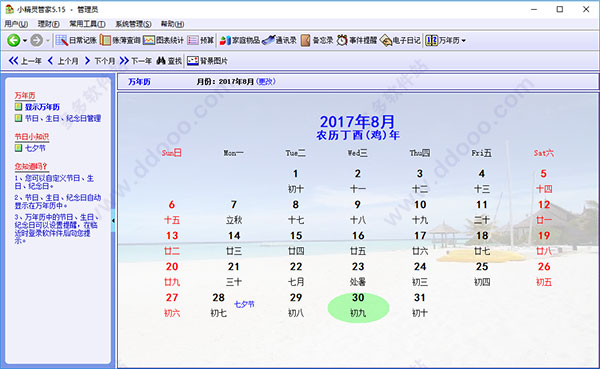The height and width of the screenshot is (369, 600).
Task: Open the 理财(F) menu
Action: click(48, 24)
